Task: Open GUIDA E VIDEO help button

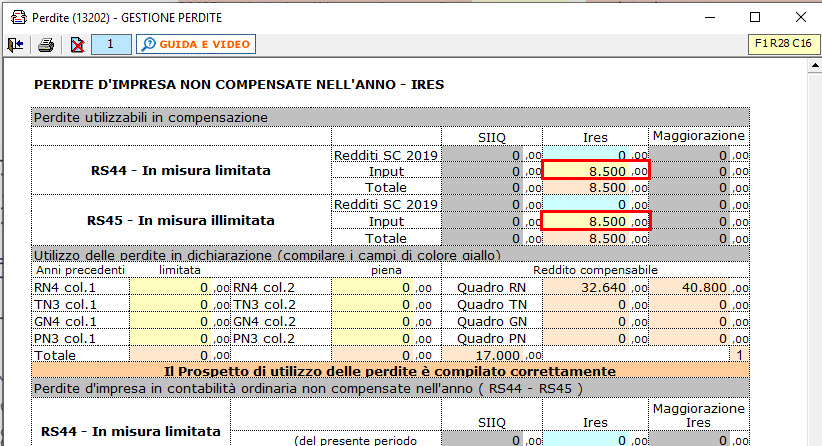Action: [x=196, y=44]
